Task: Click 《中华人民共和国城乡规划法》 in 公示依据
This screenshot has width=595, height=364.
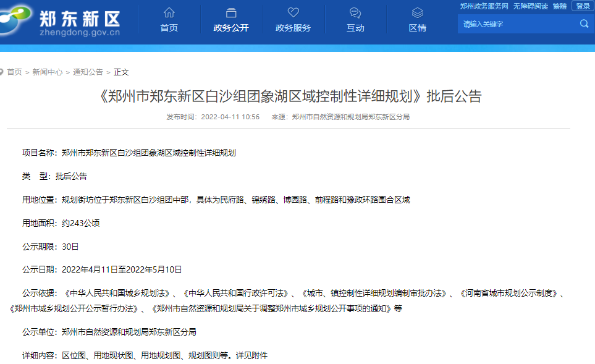Action: [x=117, y=293]
